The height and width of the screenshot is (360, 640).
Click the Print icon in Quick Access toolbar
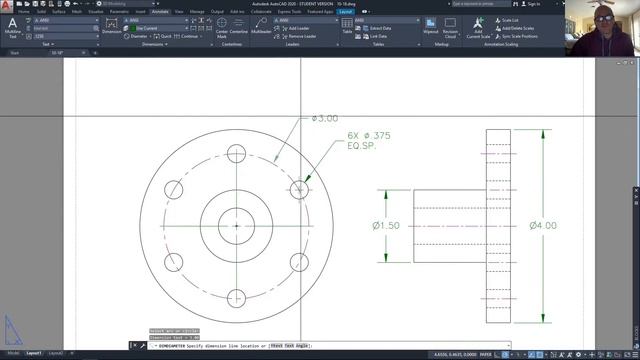pos(67,4)
